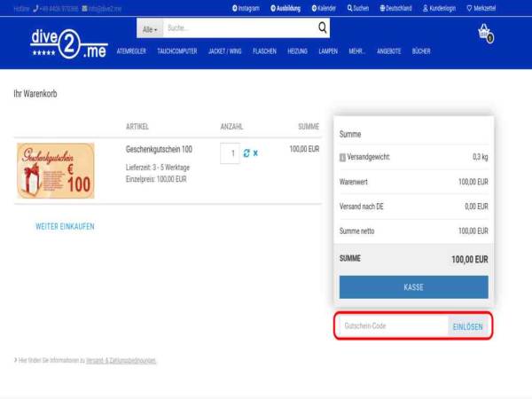
Task: Open the shopping basket icon
Action: coord(485,33)
